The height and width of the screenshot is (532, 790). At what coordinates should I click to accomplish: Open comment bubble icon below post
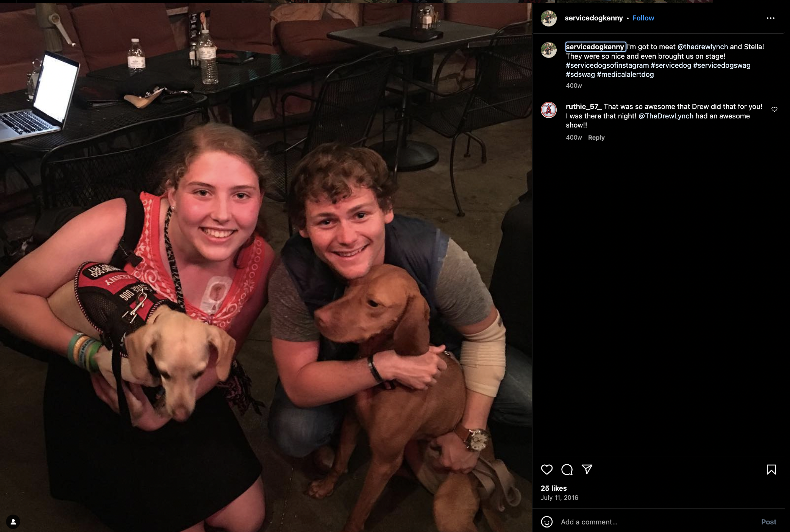pos(567,470)
